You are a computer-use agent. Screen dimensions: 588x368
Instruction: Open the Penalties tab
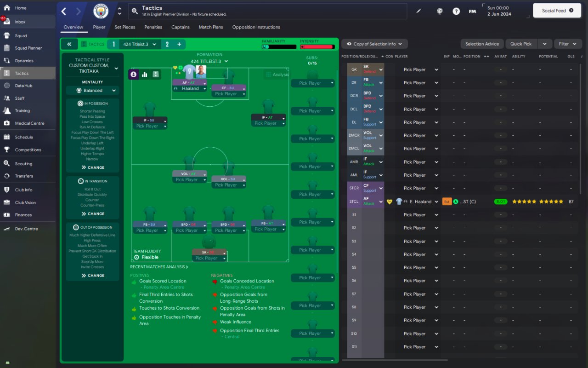pyautogui.click(x=153, y=27)
